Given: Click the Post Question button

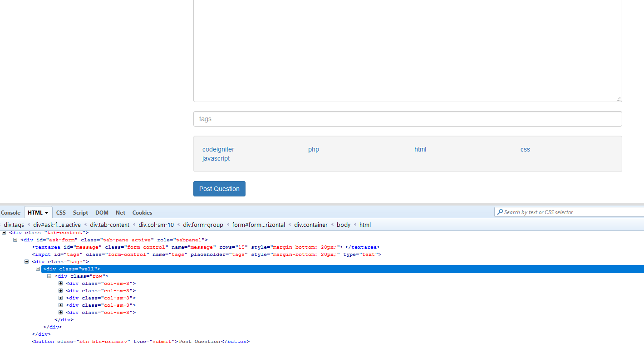Looking at the screenshot, I should coord(219,189).
